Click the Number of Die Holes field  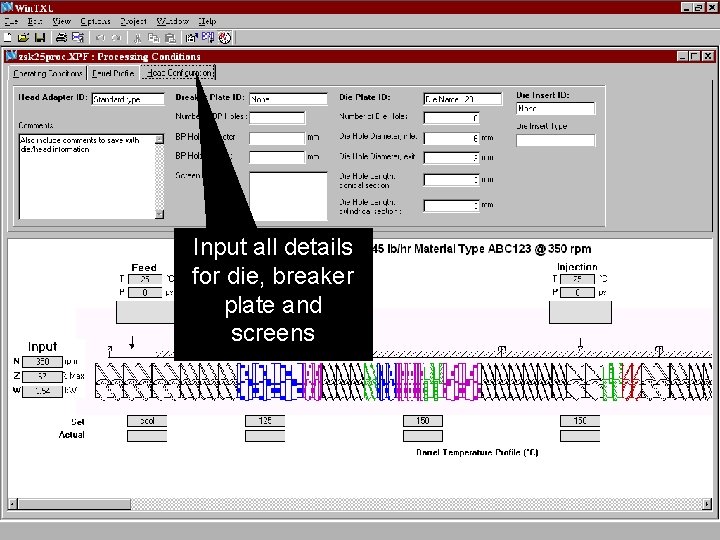coord(451,118)
